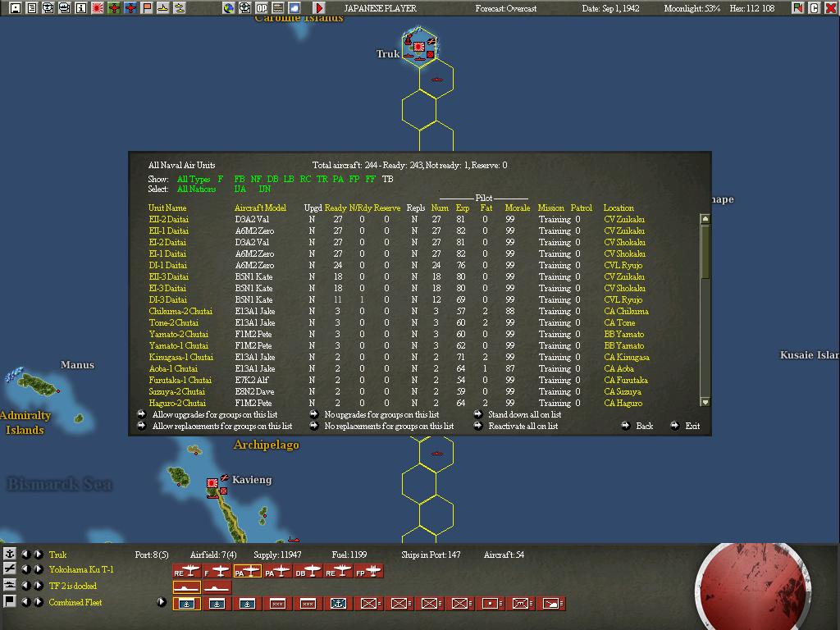The height and width of the screenshot is (630, 840).
Task: Click the orange flag toolbar icon
Action: [147, 7]
